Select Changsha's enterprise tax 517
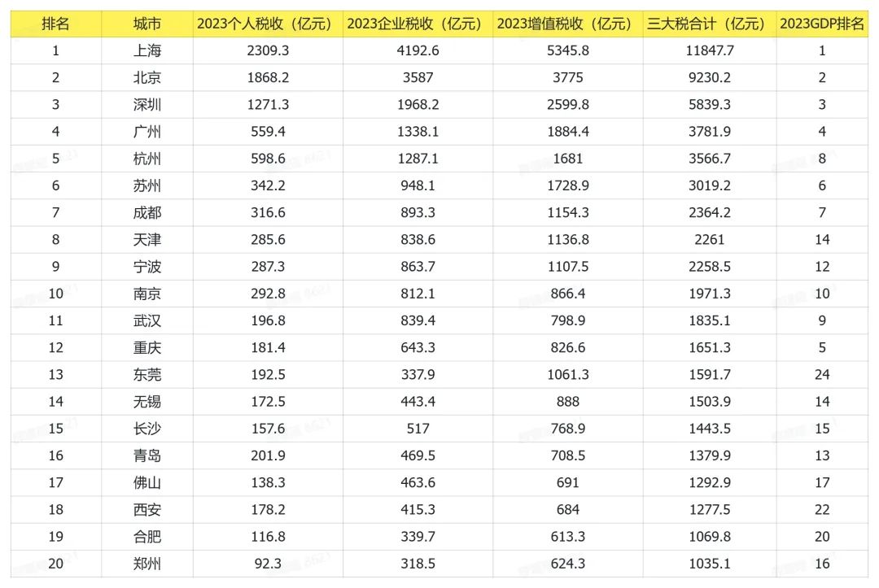 point(418,429)
